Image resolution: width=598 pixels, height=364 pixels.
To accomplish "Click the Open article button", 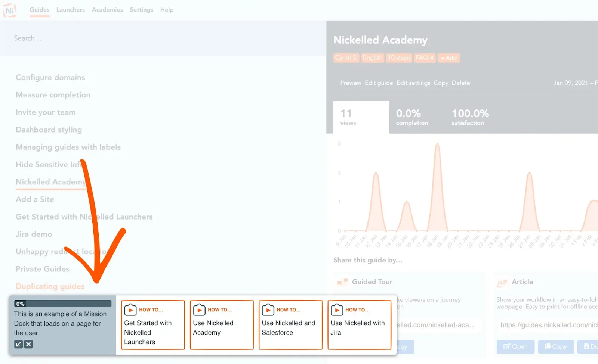I will [x=515, y=347].
